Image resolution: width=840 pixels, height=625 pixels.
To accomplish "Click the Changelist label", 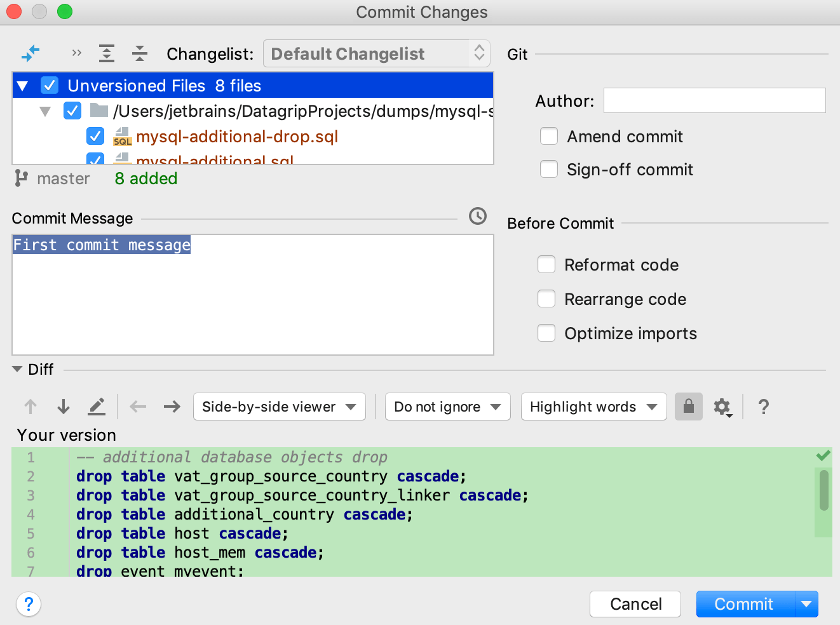I will coord(210,54).
